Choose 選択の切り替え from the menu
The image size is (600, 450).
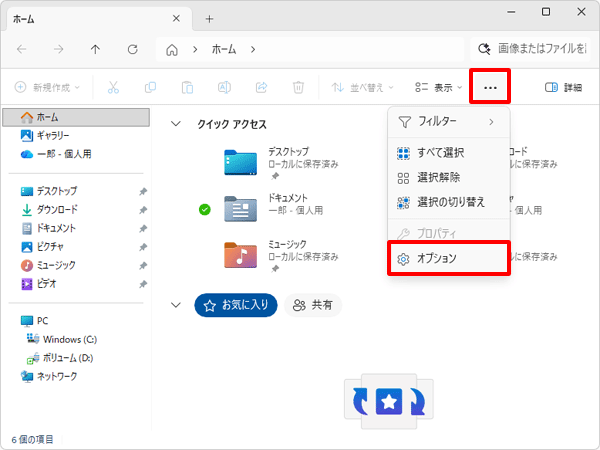pos(448,202)
